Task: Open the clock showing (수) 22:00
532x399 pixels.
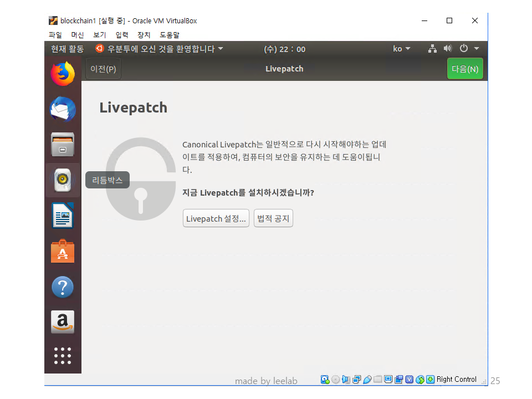Action: tap(285, 49)
